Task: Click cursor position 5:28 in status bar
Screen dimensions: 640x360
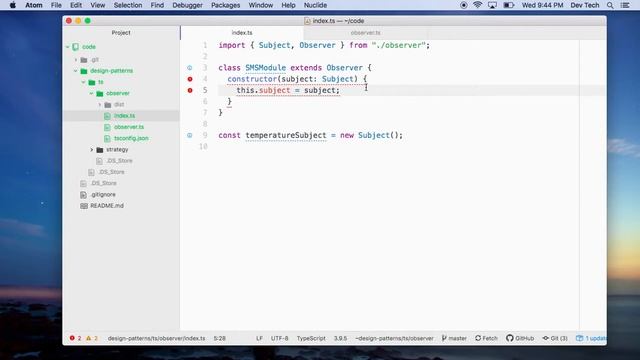Action: click(x=220, y=338)
